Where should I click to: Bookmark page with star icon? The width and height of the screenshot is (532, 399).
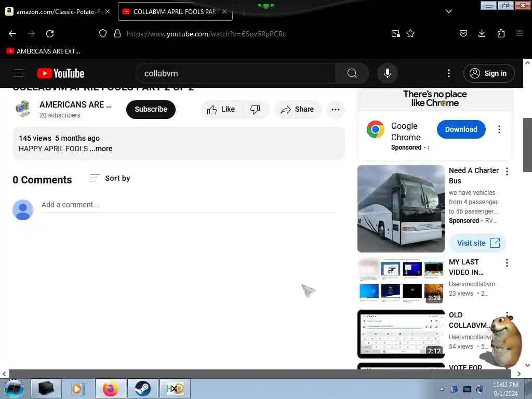(410, 33)
